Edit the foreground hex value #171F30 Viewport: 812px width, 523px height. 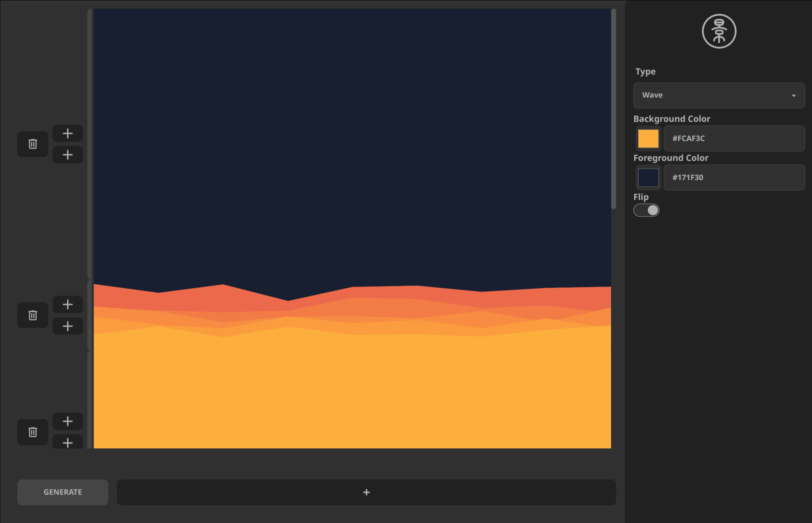click(734, 177)
